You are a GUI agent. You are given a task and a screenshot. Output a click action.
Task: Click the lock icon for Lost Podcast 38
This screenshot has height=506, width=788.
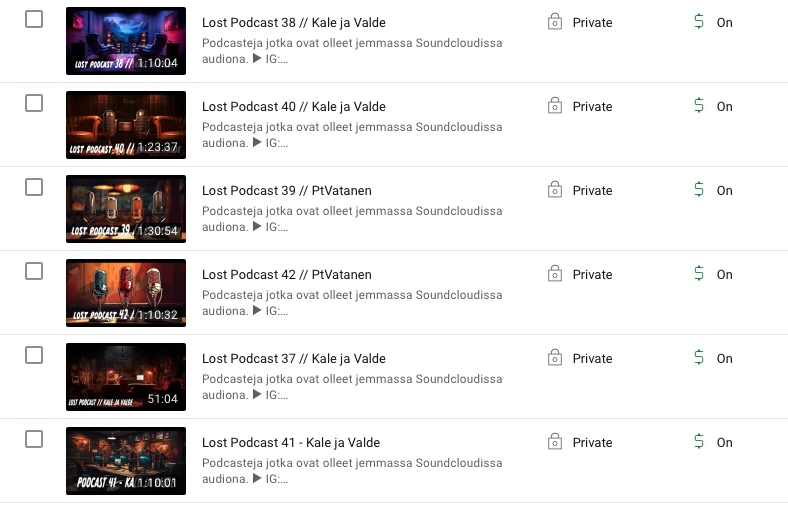555,22
